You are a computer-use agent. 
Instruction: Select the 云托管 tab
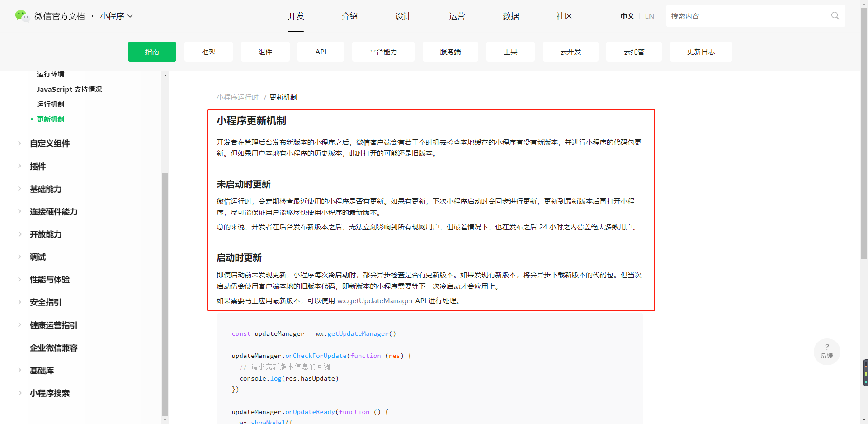click(634, 52)
